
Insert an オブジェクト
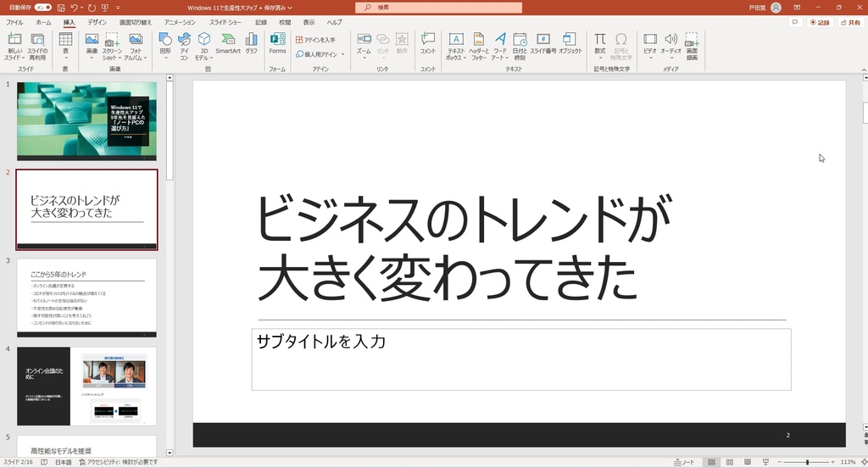570,43
